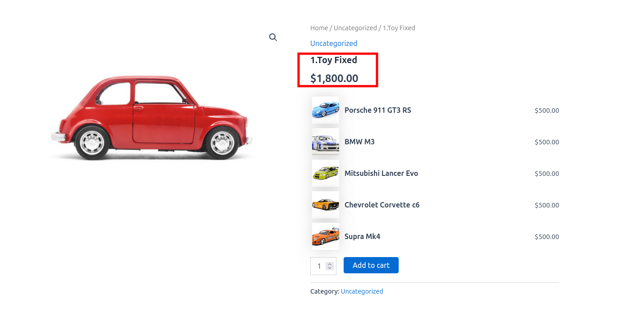
Task: Increase quantity with the stepper arrows
Action: click(330, 264)
